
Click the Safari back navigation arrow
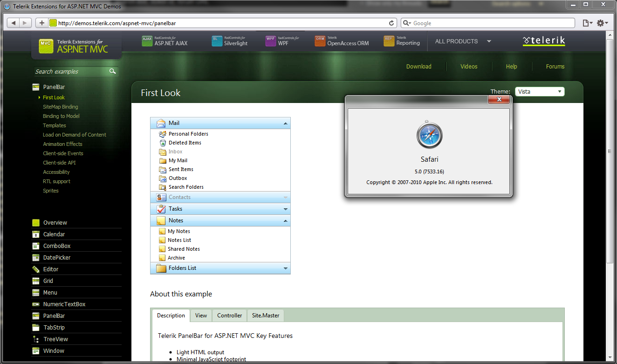14,23
